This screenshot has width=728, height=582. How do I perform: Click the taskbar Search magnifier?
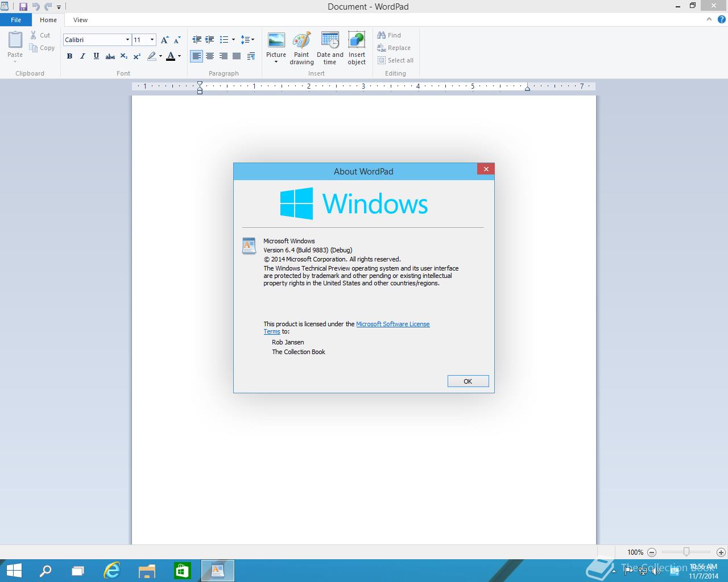click(45, 571)
